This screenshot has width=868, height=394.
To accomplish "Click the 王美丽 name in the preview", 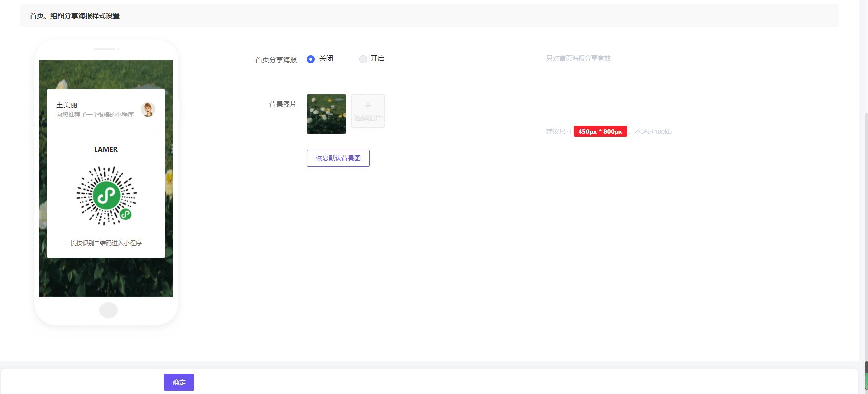I will point(67,105).
